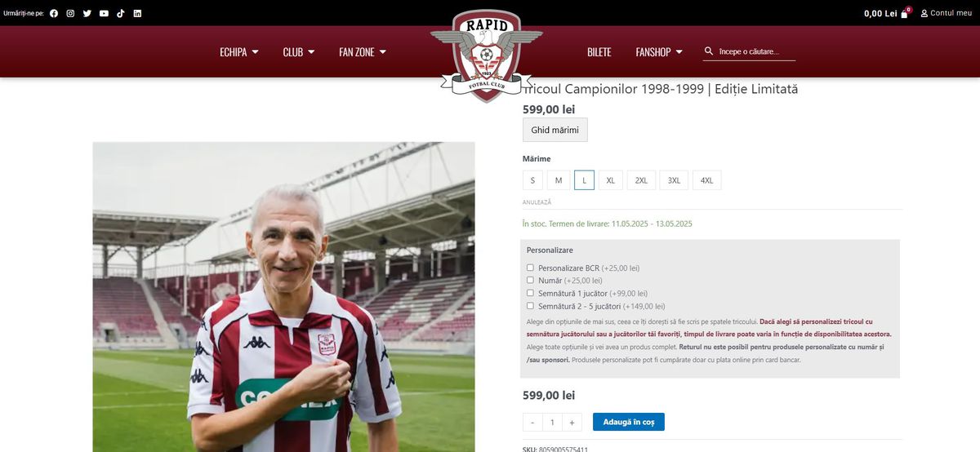Open the YouTube social icon
Viewport: 980px width, 452px height.
pyautogui.click(x=104, y=13)
